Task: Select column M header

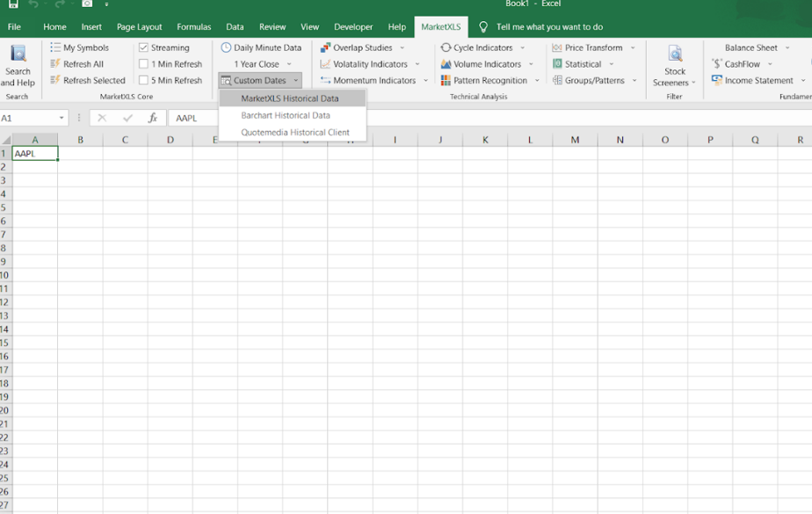Action: coord(575,140)
